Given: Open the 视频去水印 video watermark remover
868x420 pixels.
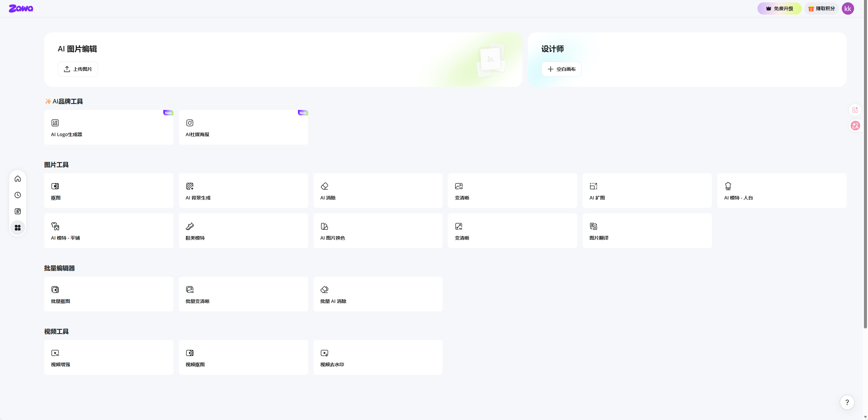Looking at the screenshot, I should pyautogui.click(x=378, y=357).
